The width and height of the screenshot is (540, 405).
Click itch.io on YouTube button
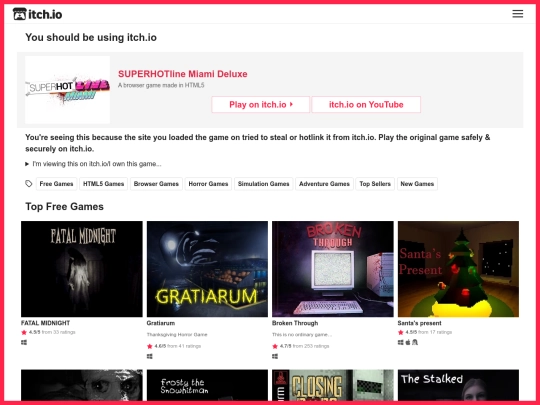coord(366,104)
